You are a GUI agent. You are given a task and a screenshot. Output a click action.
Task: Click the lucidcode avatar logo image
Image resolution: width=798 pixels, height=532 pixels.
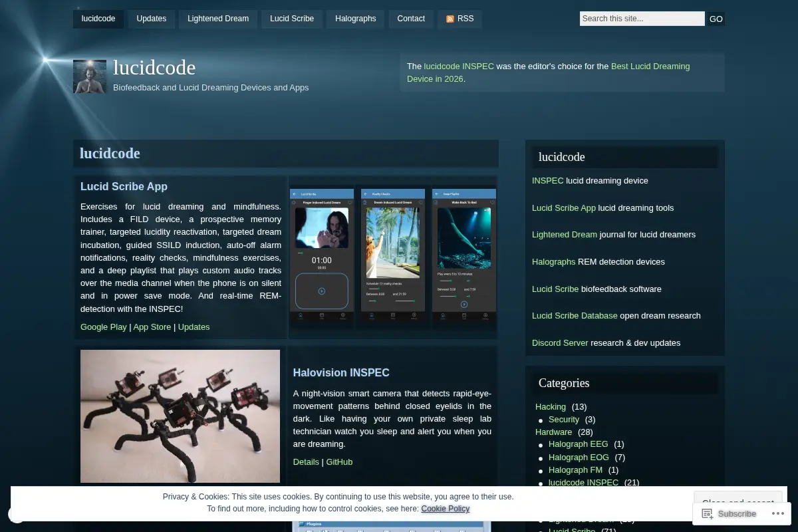click(x=90, y=76)
